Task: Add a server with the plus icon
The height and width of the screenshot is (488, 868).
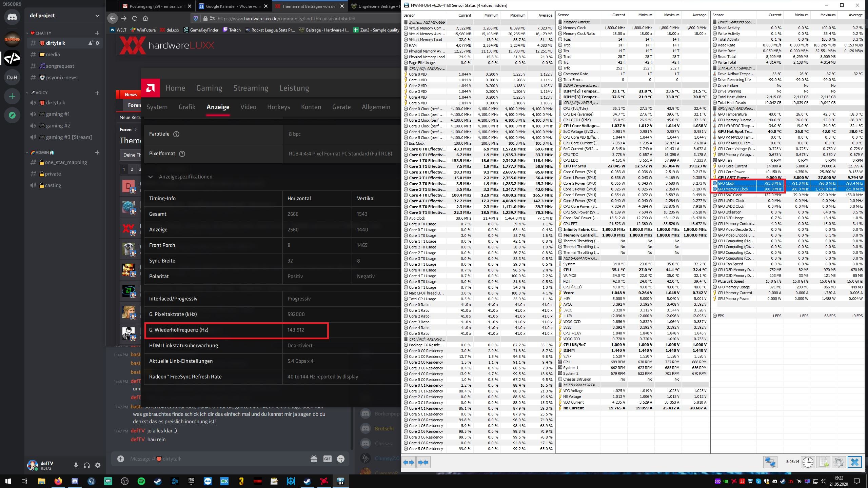Action: click(x=12, y=96)
